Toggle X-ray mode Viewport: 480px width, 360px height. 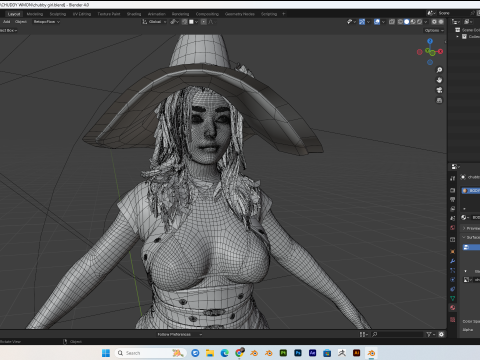click(x=392, y=22)
